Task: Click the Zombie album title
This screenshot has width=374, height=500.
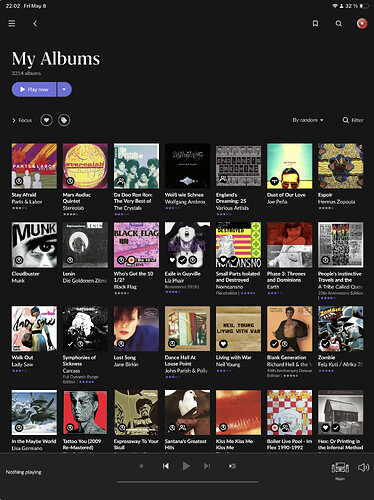Action: (326, 357)
